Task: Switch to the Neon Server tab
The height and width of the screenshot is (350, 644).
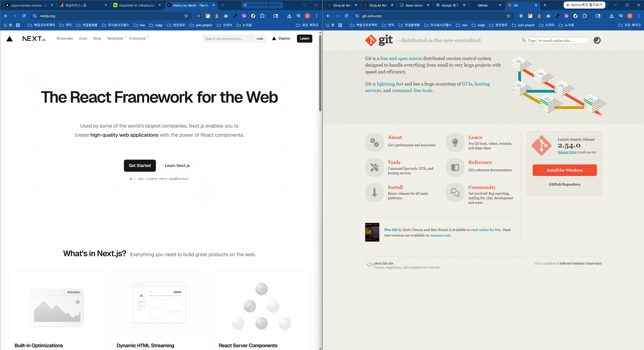Action: click(415, 5)
